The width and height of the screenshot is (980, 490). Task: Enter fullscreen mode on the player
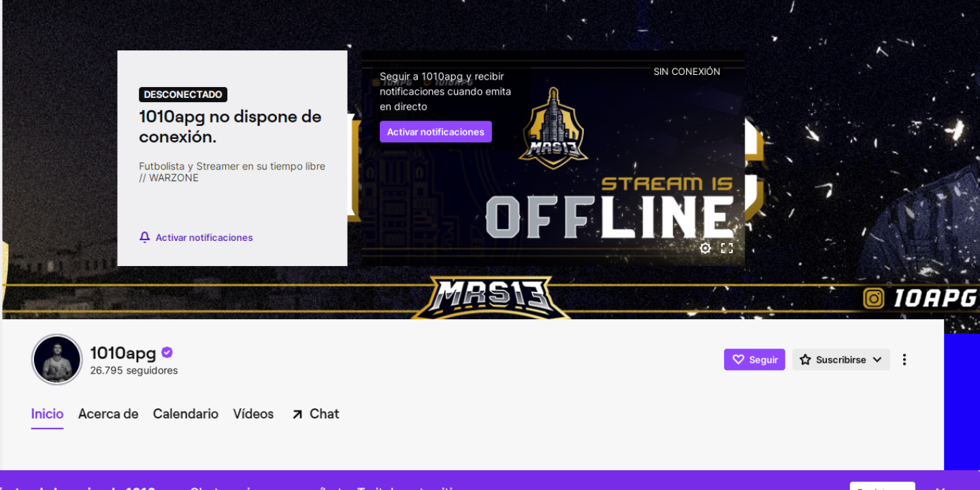coord(727,248)
